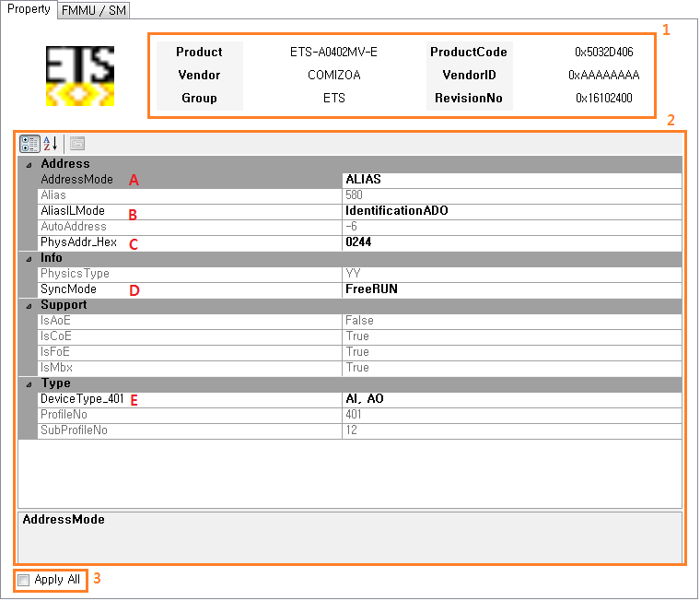Viewport: 700px width, 601px height.
Task: Enable the Apply All checkbox
Action: pyautogui.click(x=24, y=580)
